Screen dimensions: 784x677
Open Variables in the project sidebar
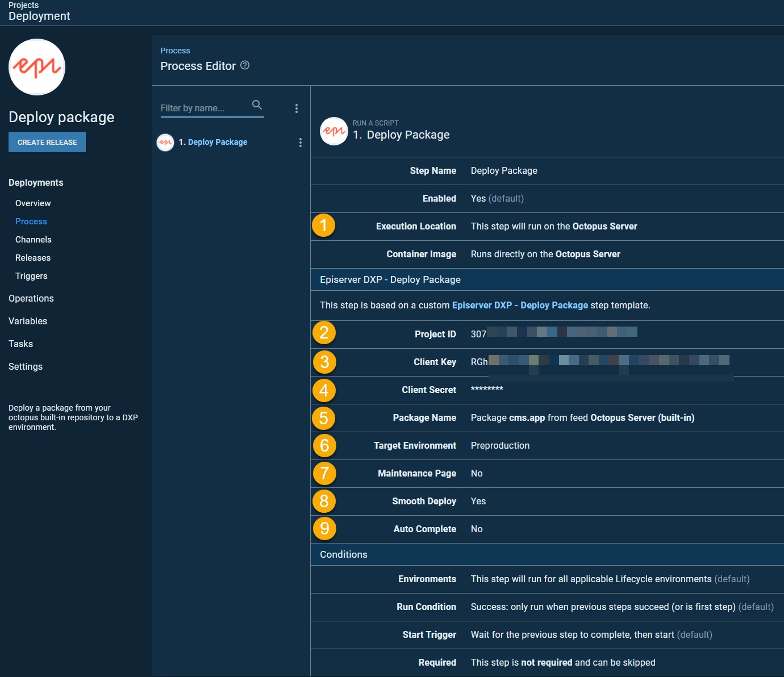(x=28, y=321)
